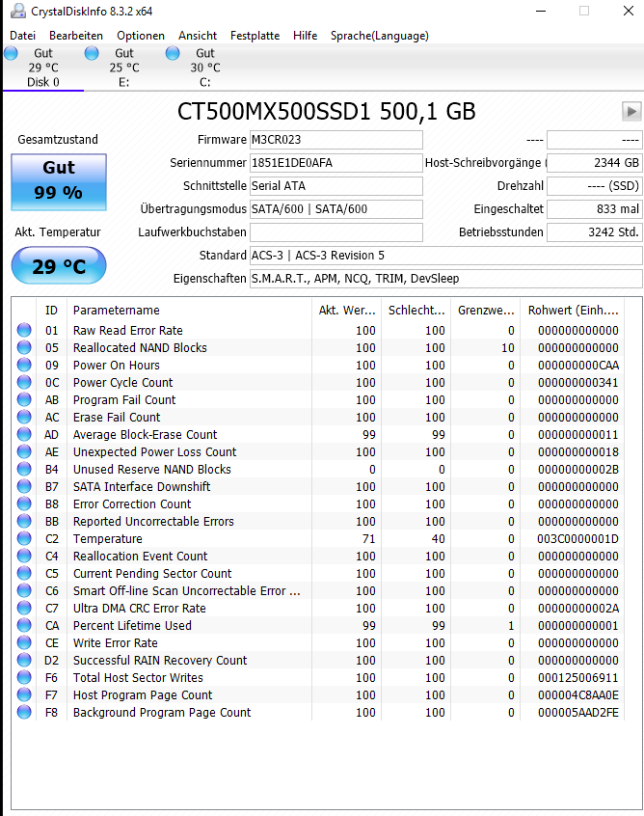644x816 pixels.
Task: Click the Schnittstelle Serial ATA field
Action: point(336,186)
